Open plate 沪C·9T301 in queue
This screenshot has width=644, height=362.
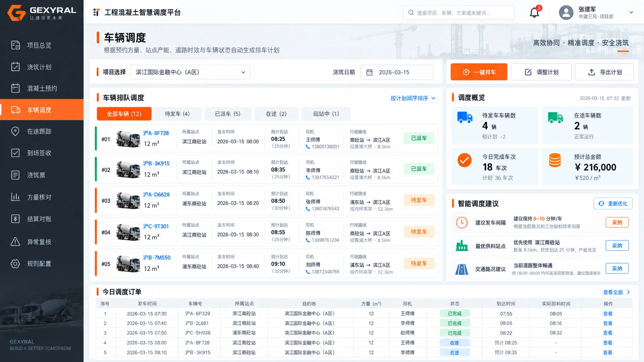click(156, 226)
